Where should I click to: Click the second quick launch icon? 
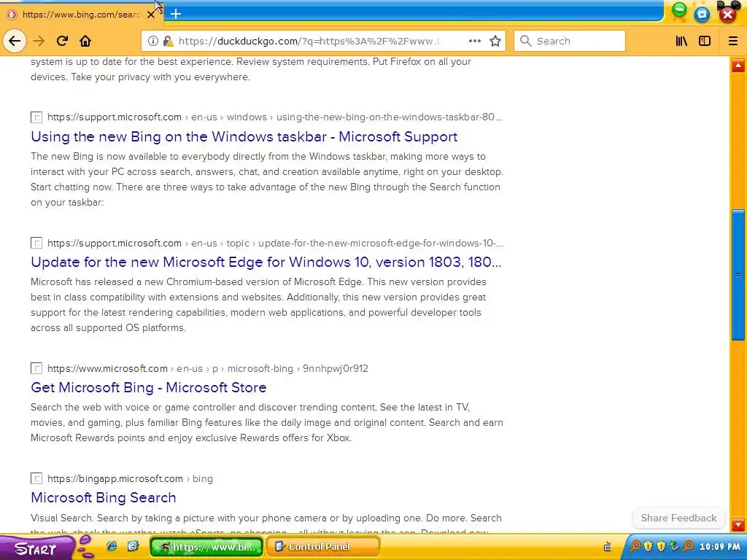(133, 546)
